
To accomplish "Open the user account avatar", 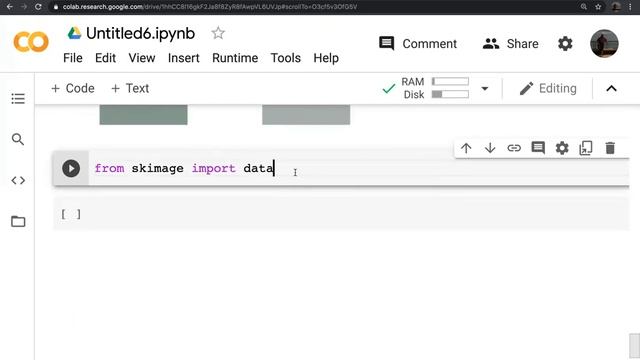I will coord(604,44).
